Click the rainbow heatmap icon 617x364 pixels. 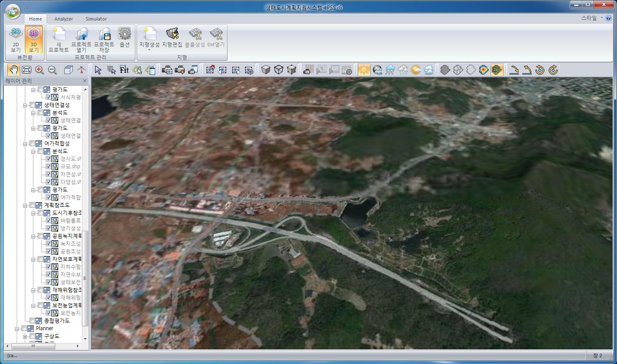(484, 70)
